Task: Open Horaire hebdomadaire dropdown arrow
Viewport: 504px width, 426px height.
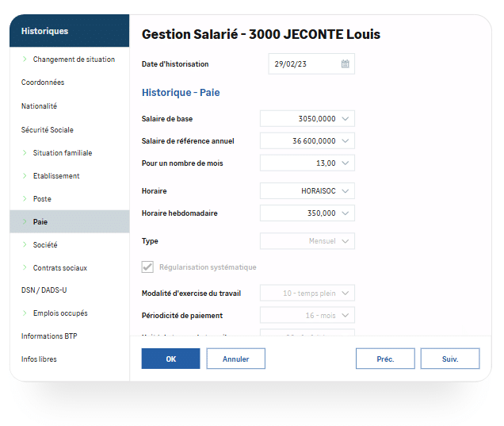Action: [x=346, y=213]
